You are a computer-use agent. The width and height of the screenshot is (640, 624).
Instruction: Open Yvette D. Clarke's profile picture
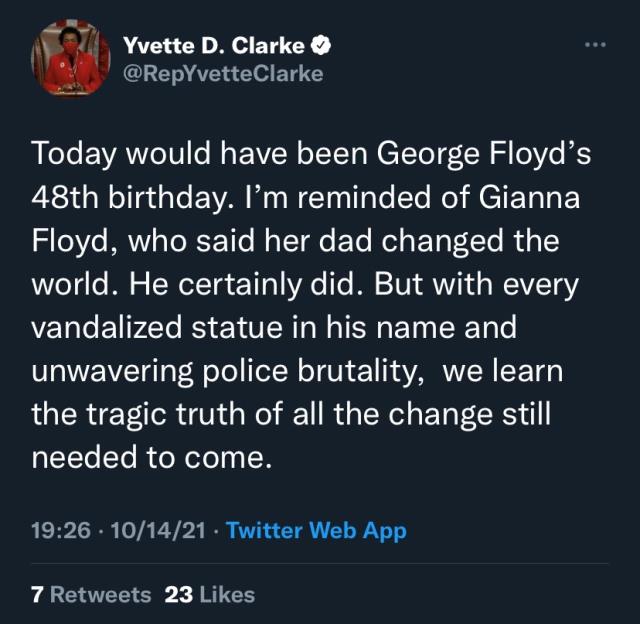pyautogui.click(x=70, y=61)
